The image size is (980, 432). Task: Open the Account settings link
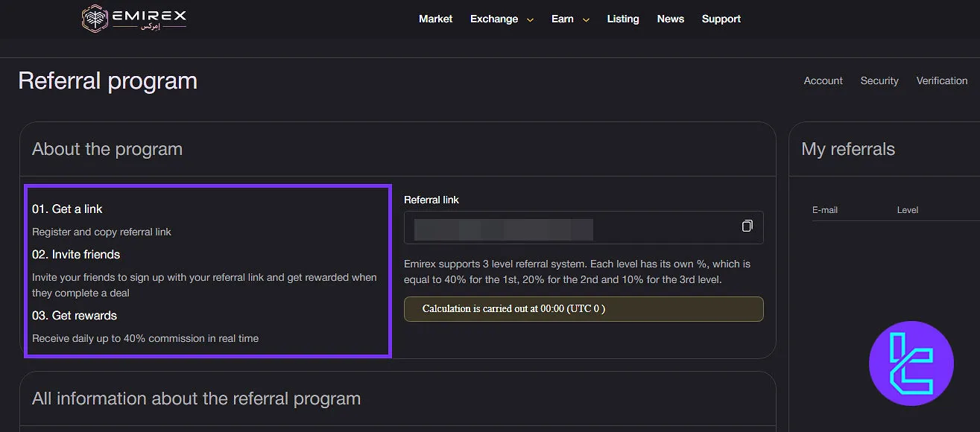click(823, 80)
